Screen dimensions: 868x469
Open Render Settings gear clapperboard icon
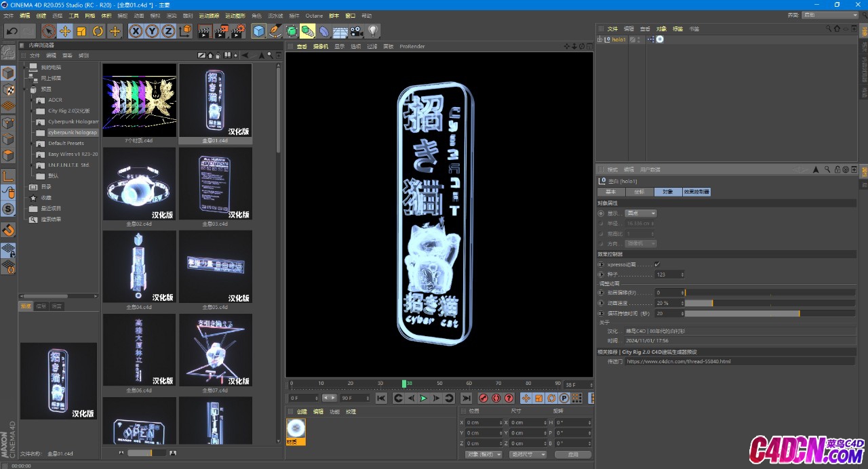tap(238, 31)
